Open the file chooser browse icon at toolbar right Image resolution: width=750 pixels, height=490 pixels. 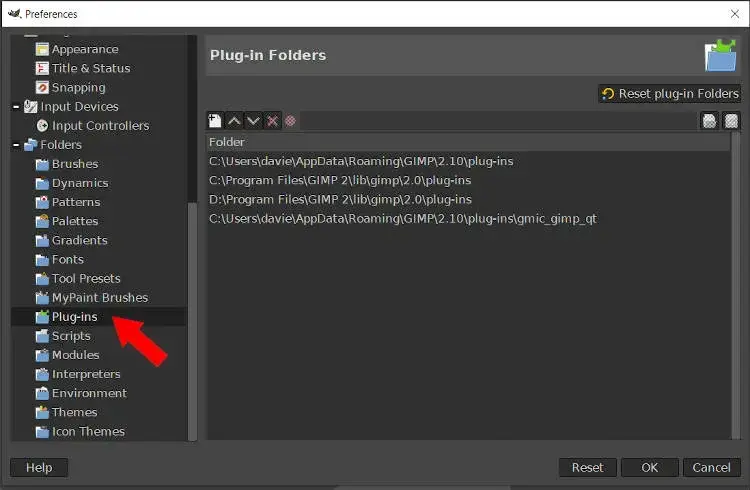(x=731, y=121)
